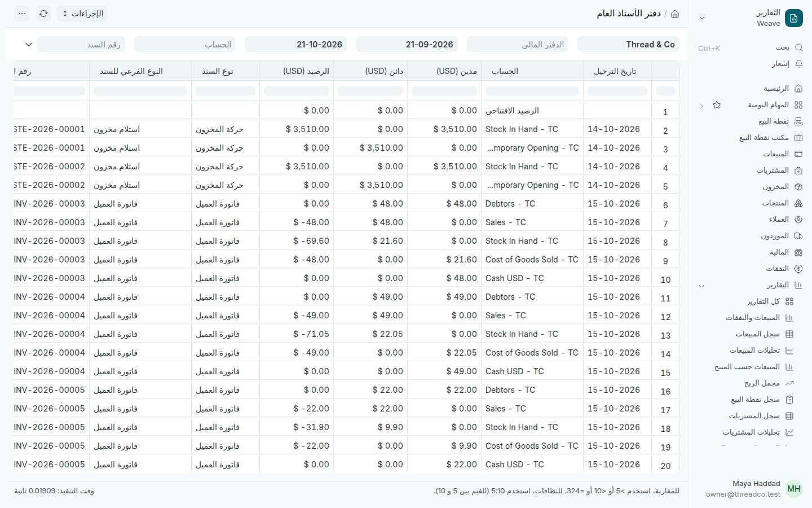Click the الدفتر المالي finance book field
The width and height of the screenshot is (812, 508).
(x=518, y=45)
